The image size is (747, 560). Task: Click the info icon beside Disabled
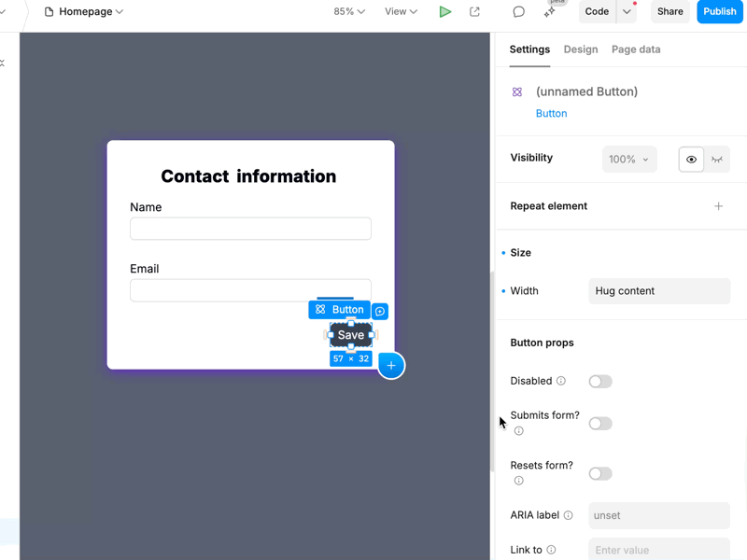(x=561, y=381)
